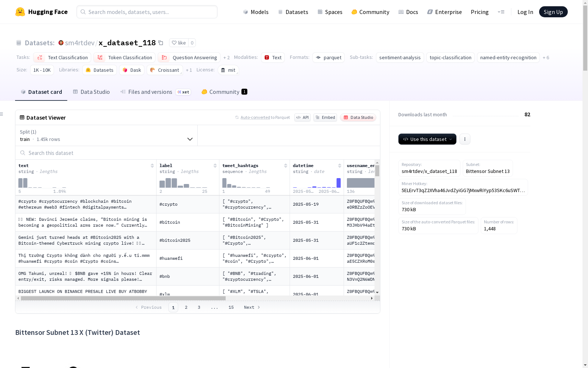This screenshot has width=588, height=368.
Task: Open more options next to Use this dataset
Action: pyautogui.click(x=465, y=139)
